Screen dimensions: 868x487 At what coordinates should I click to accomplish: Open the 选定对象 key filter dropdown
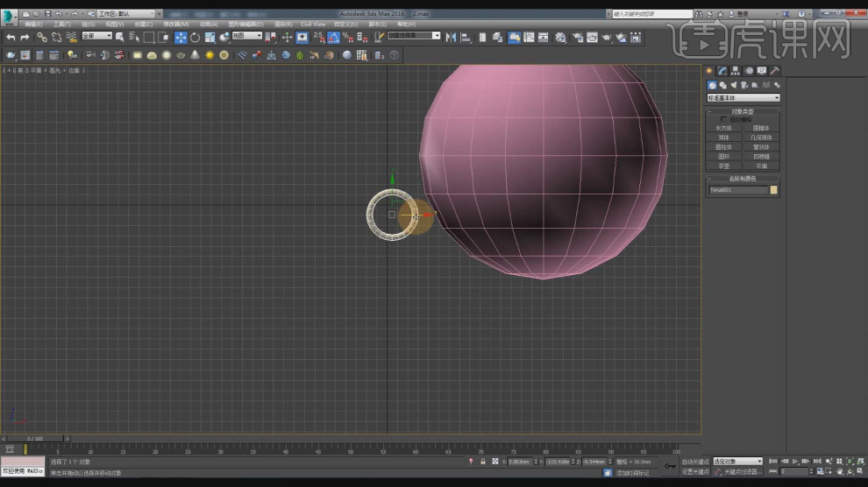coord(736,461)
